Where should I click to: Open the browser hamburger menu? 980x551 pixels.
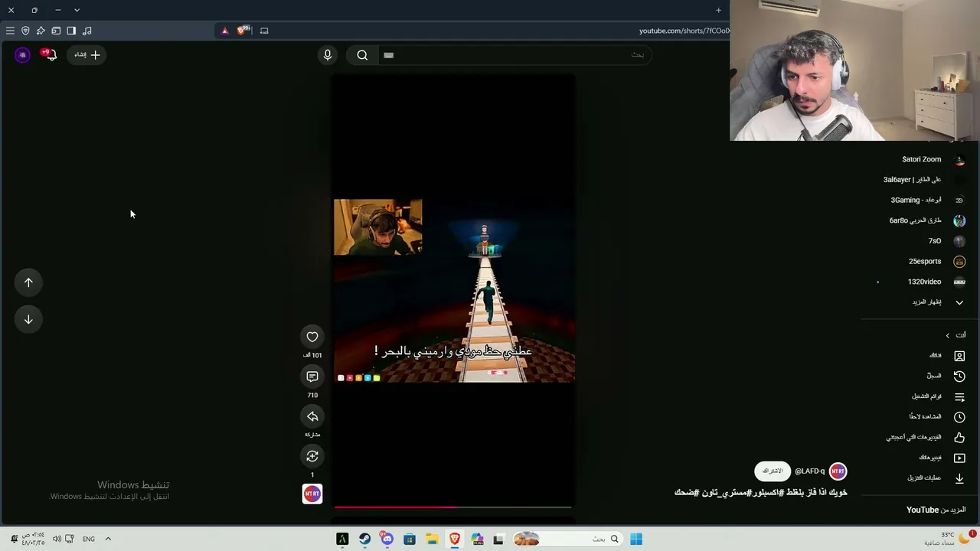(x=10, y=31)
